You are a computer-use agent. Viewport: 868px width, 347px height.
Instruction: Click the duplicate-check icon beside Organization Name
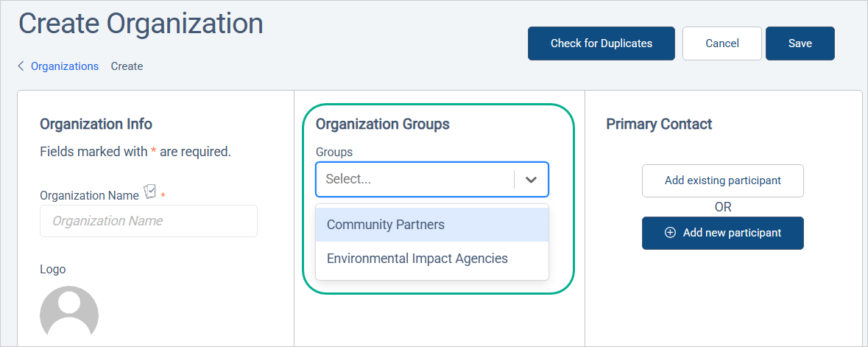click(x=150, y=193)
